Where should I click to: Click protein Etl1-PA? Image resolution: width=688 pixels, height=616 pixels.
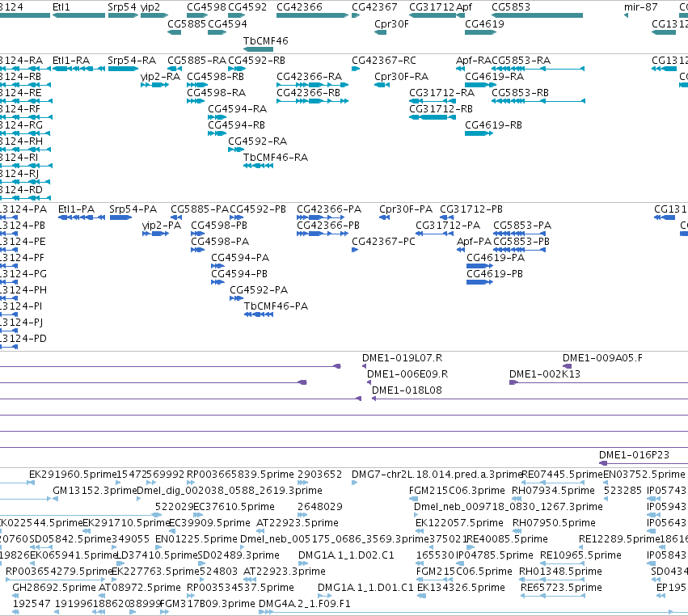click(x=76, y=209)
